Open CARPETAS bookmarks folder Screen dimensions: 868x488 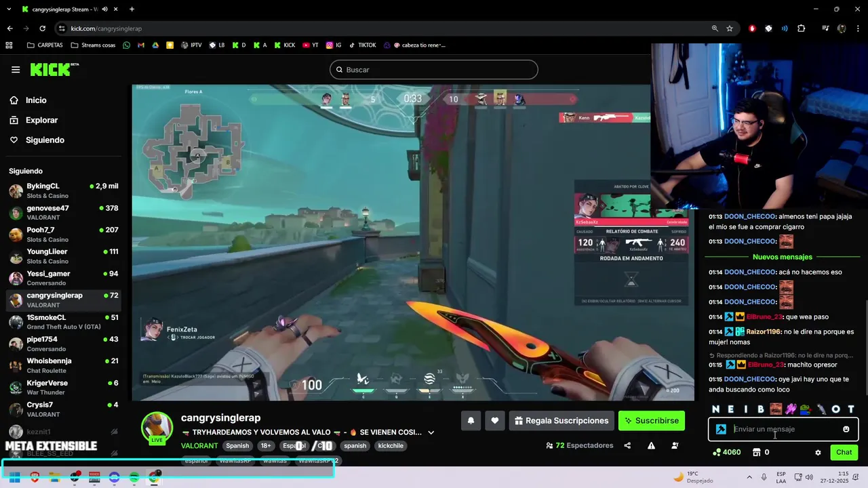[x=45, y=45]
